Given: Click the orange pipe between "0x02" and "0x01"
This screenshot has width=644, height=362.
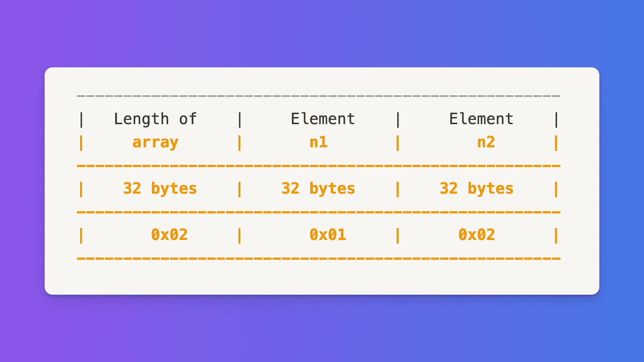Looking at the screenshot, I should [239, 236].
